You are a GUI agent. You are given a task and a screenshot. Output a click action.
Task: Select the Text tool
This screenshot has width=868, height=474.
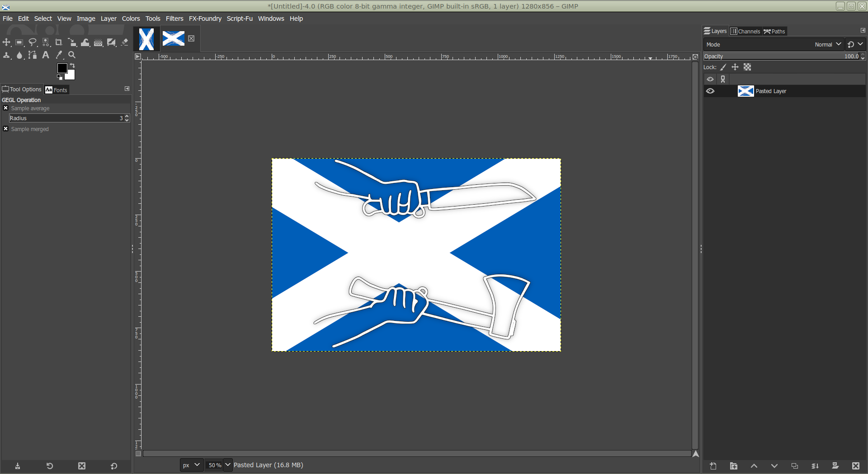pyautogui.click(x=46, y=55)
